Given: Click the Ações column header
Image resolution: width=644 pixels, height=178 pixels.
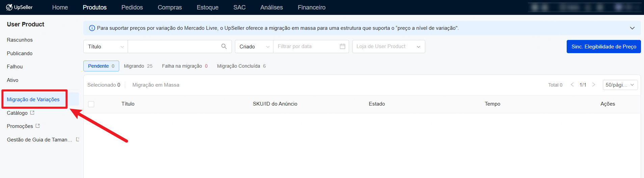Looking at the screenshot, I should 608,104.
